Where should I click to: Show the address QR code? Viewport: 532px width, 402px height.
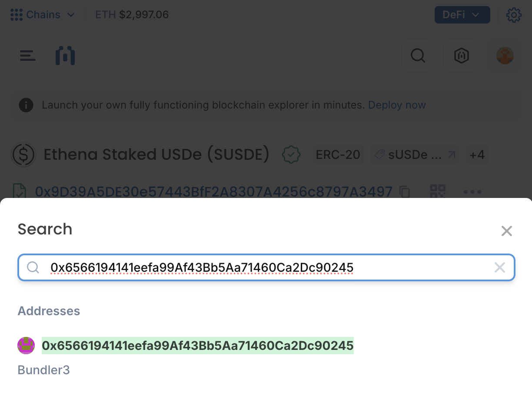(437, 191)
